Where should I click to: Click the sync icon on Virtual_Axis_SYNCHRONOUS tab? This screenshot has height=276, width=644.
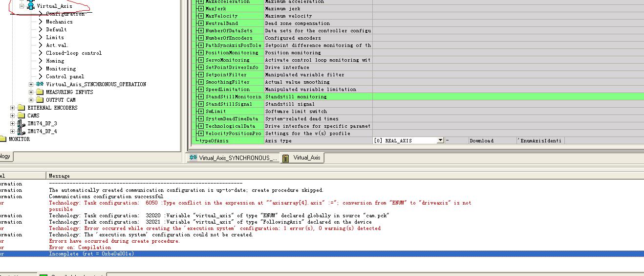point(193,158)
